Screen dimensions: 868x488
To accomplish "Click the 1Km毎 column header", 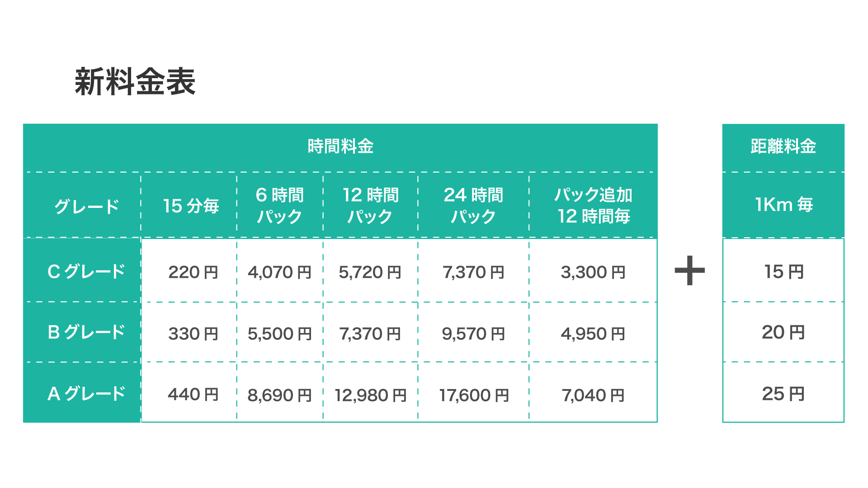I will [x=783, y=205].
